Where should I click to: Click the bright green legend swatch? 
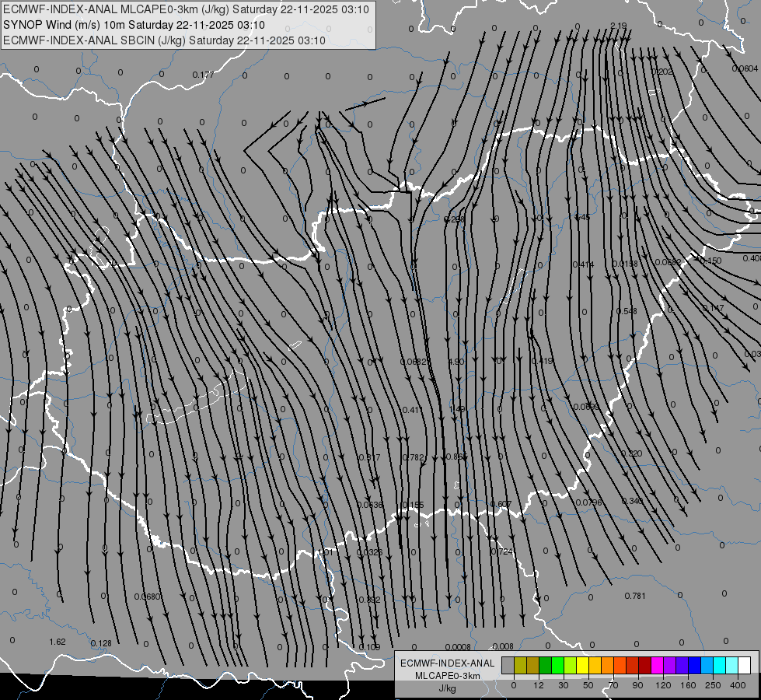coord(557,666)
